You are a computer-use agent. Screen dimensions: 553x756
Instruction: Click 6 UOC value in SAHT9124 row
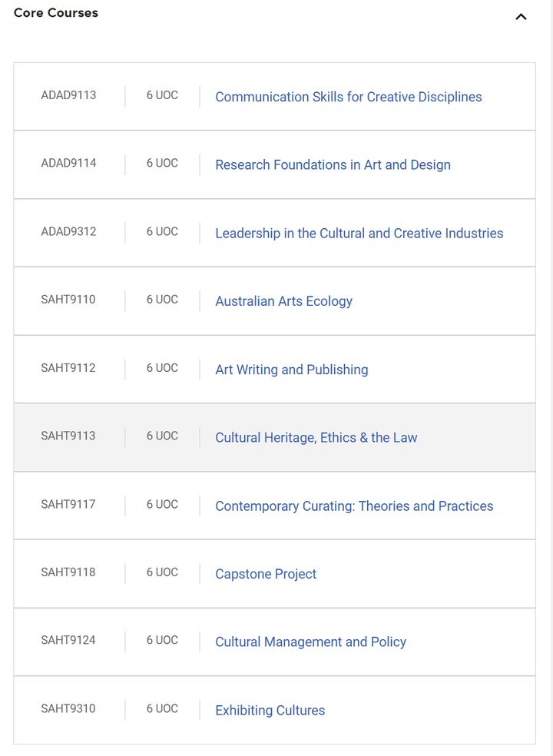[x=163, y=640]
